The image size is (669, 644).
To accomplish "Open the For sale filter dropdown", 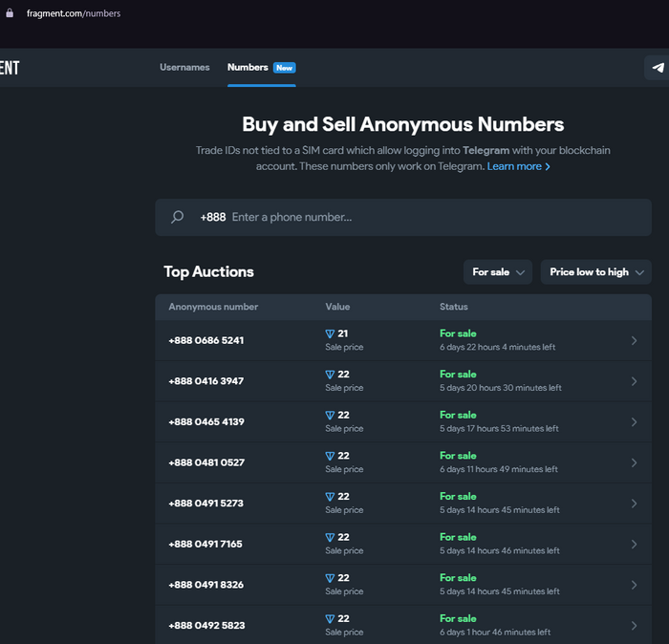I will (498, 272).
